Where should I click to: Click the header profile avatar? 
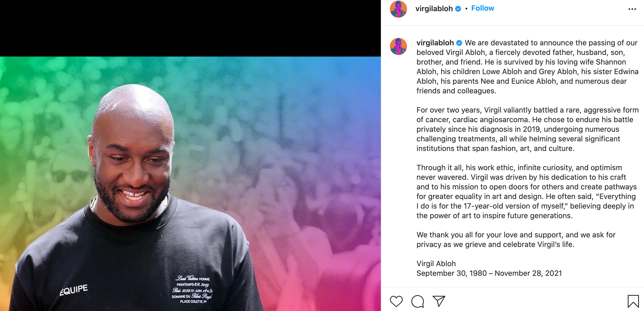coord(398,9)
